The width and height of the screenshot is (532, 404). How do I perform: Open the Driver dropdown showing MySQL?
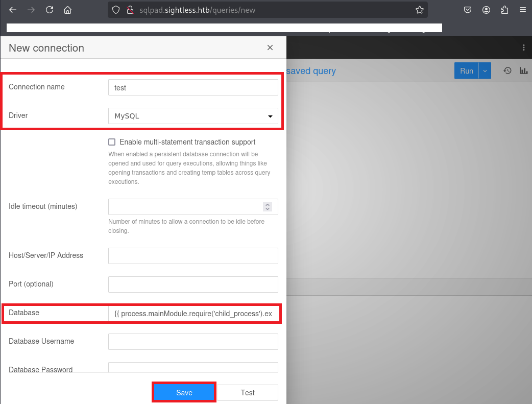(193, 116)
